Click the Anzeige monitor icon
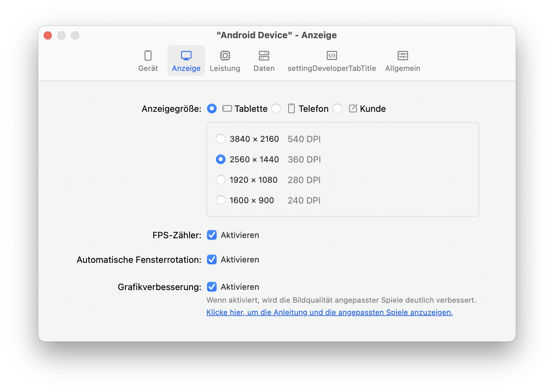This screenshot has height=392, width=554. point(186,56)
